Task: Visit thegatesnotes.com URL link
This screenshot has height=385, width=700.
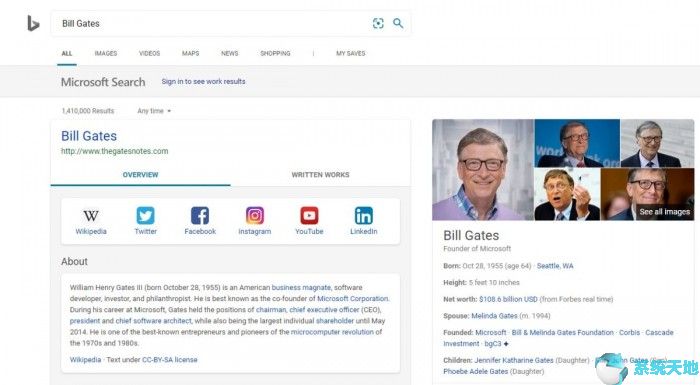Action: click(x=115, y=151)
